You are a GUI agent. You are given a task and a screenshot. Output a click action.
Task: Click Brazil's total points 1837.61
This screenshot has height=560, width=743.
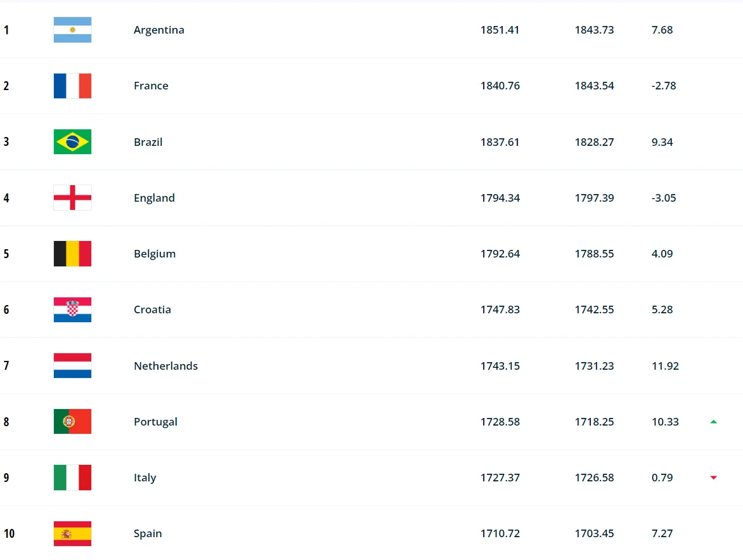(500, 142)
